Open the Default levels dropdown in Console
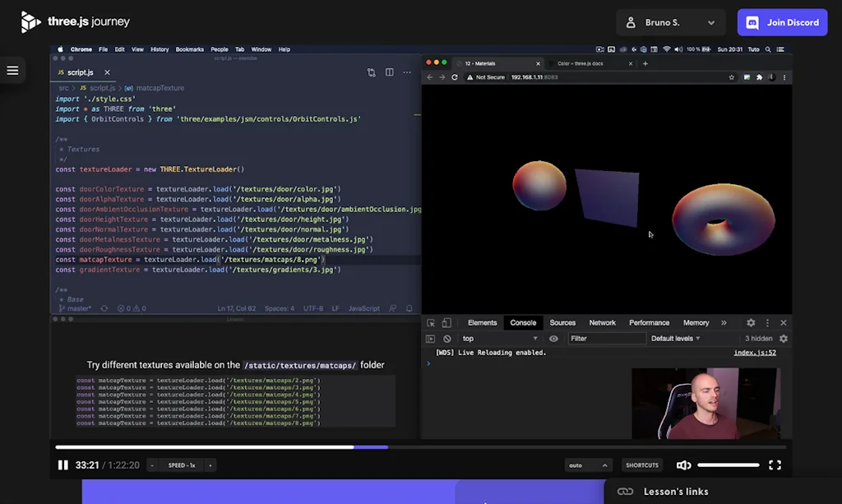The width and height of the screenshot is (842, 504). (x=676, y=338)
